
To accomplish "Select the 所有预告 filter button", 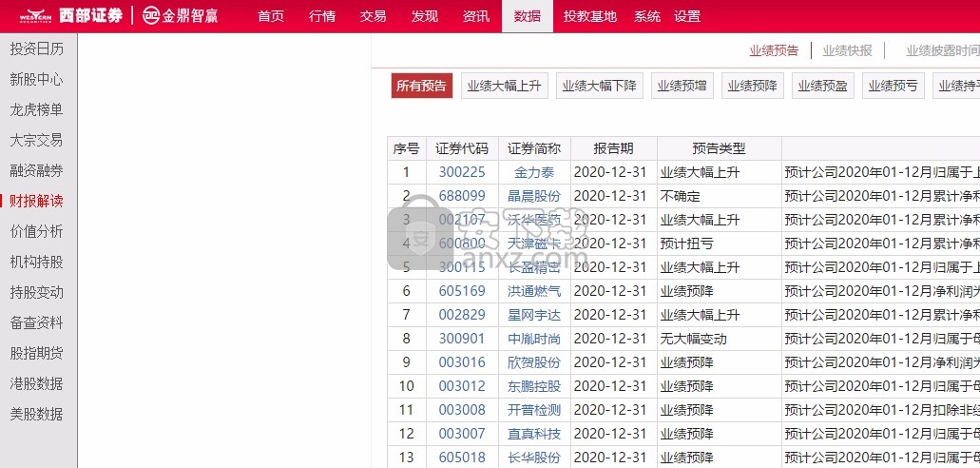I will click(x=422, y=86).
